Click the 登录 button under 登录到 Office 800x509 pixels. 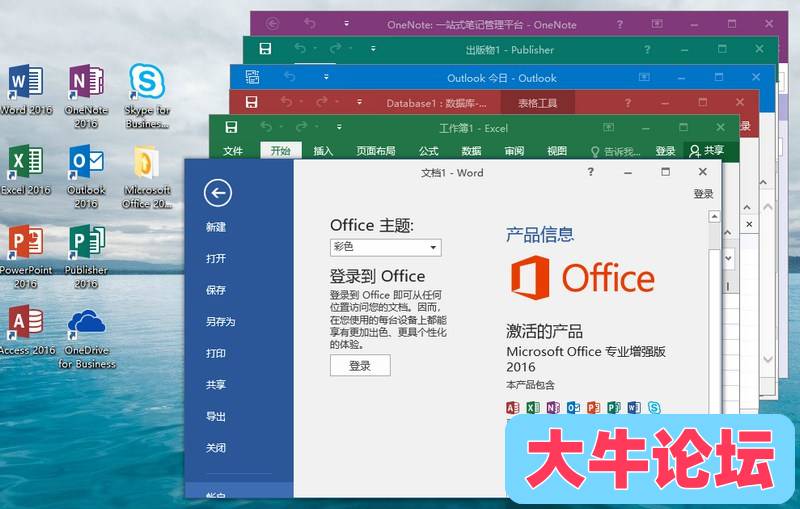(360, 366)
